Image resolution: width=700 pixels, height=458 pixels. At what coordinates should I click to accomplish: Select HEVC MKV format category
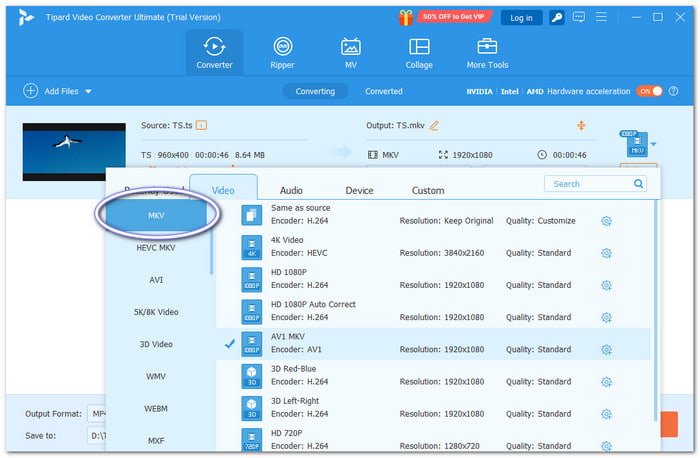(x=156, y=247)
